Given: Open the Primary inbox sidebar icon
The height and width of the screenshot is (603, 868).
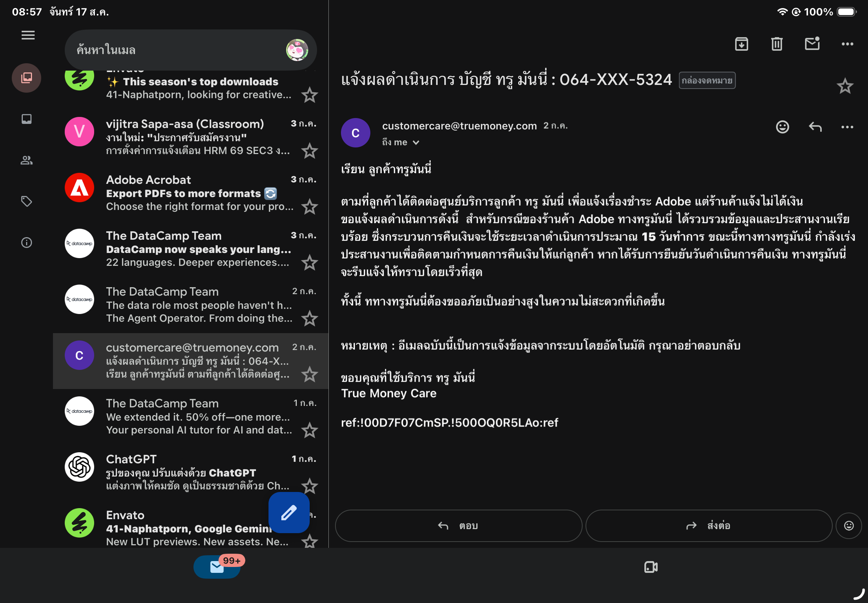Looking at the screenshot, I should click(26, 119).
